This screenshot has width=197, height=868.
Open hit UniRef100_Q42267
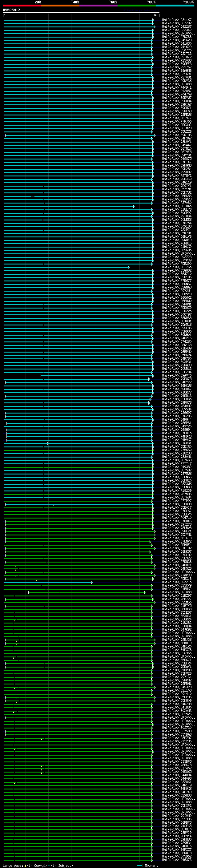pos(177,26)
